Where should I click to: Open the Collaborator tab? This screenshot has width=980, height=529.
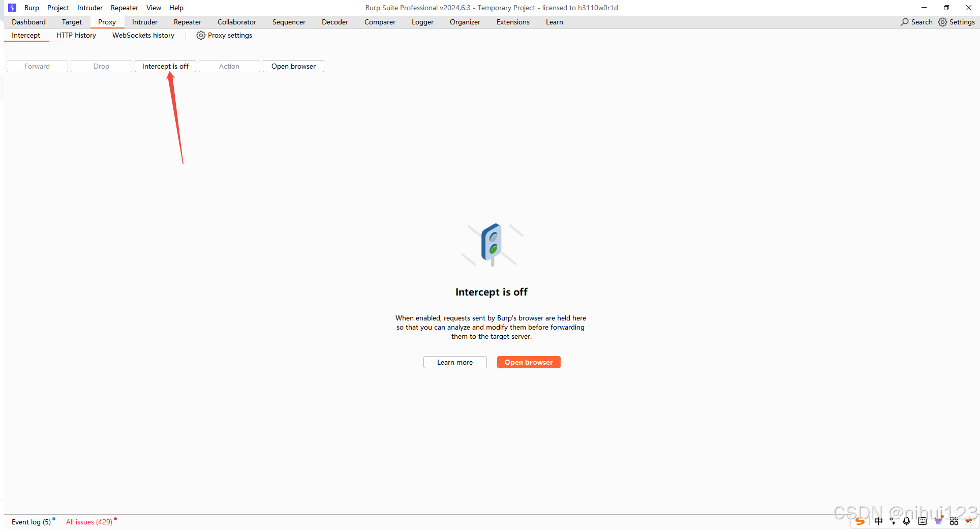237,22
